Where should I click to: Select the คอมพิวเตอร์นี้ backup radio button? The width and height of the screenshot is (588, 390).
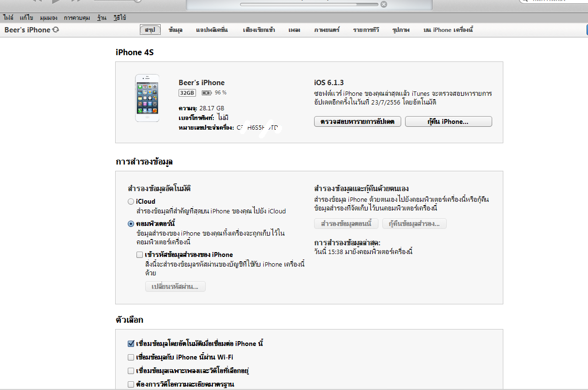click(x=131, y=224)
